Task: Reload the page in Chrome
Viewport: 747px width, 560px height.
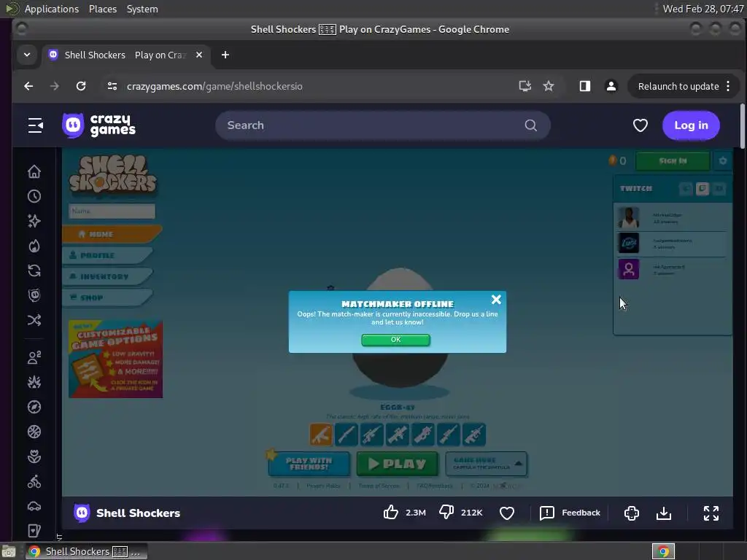Action: pos(81,86)
